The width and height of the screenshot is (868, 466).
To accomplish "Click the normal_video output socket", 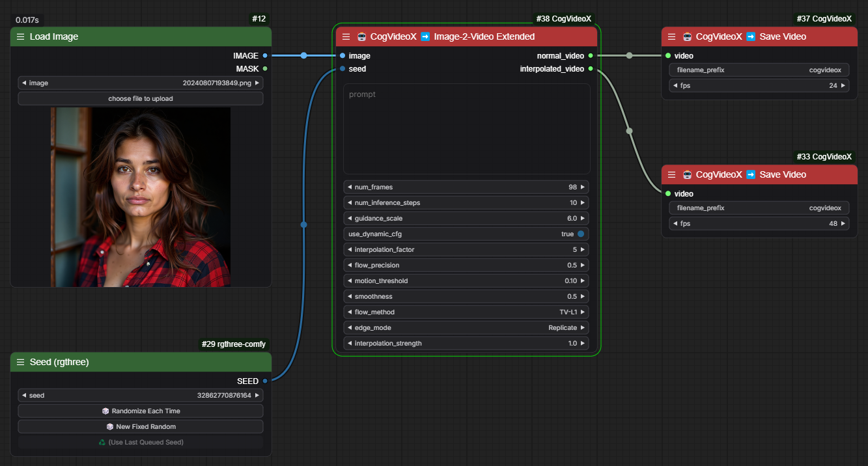I will [591, 56].
